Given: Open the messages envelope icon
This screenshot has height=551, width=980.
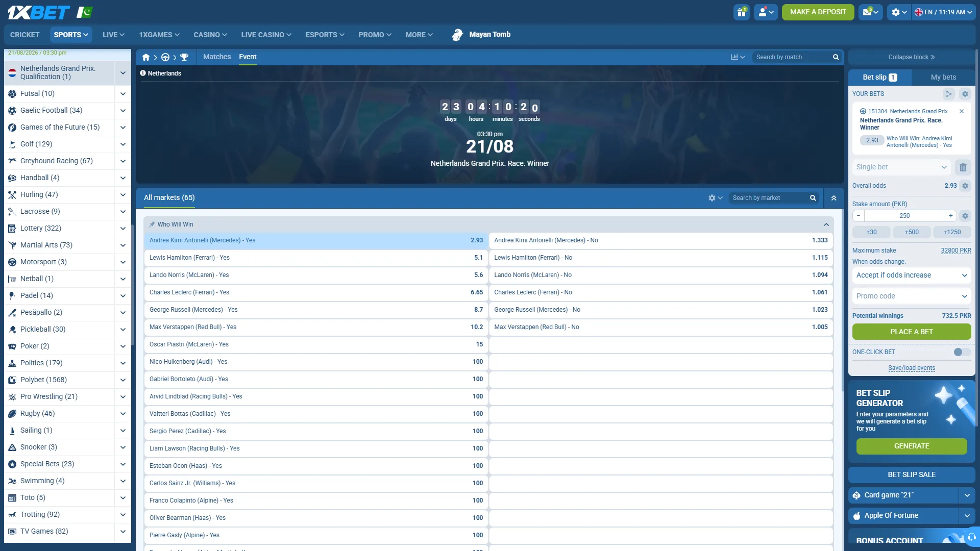Looking at the screenshot, I should (871, 12).
